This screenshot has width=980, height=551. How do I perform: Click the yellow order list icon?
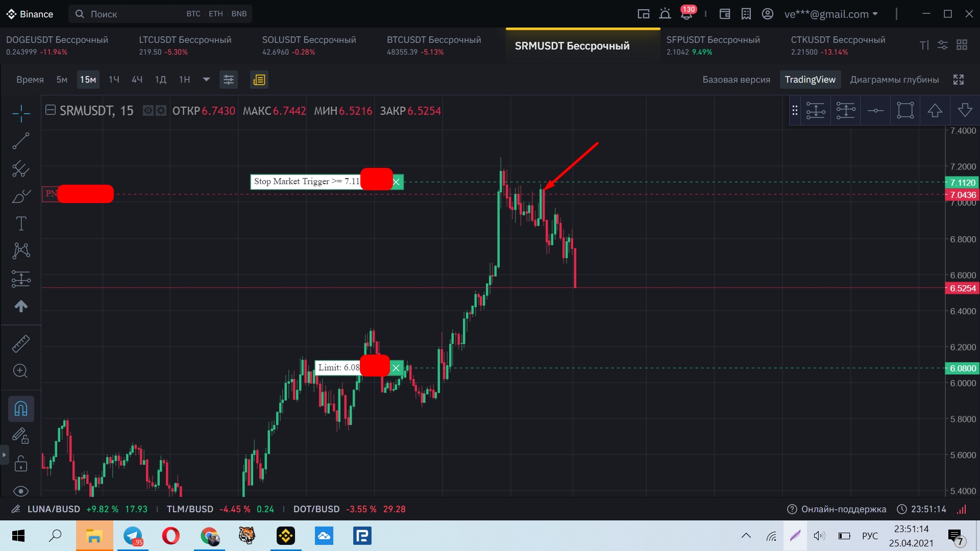pyautogui.click(x=259, y=80)
